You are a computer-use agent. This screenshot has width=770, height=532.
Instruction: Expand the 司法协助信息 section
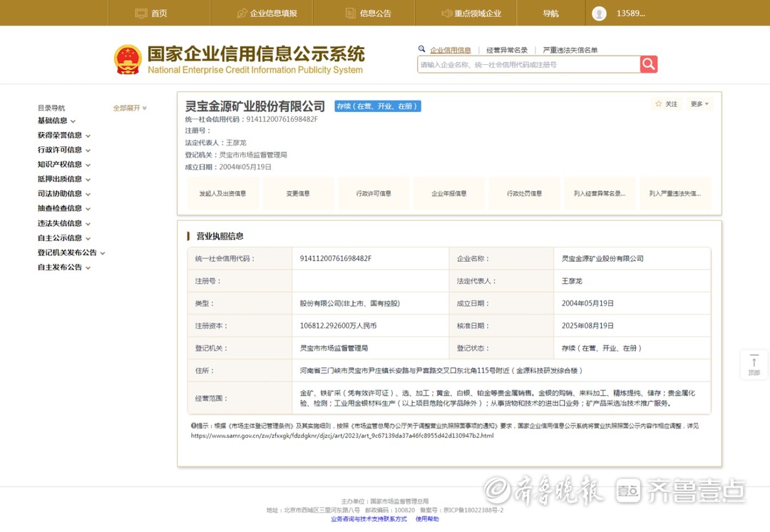click(x=64, y=194)
